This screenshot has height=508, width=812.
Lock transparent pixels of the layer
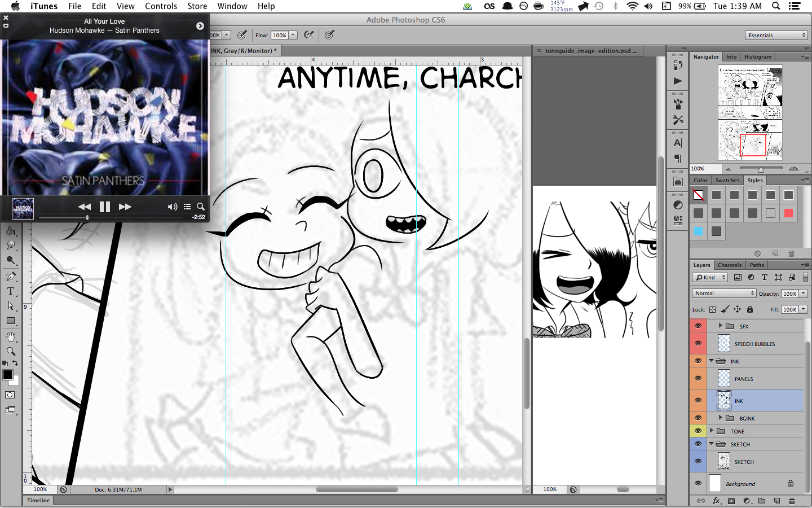point(712,309)
